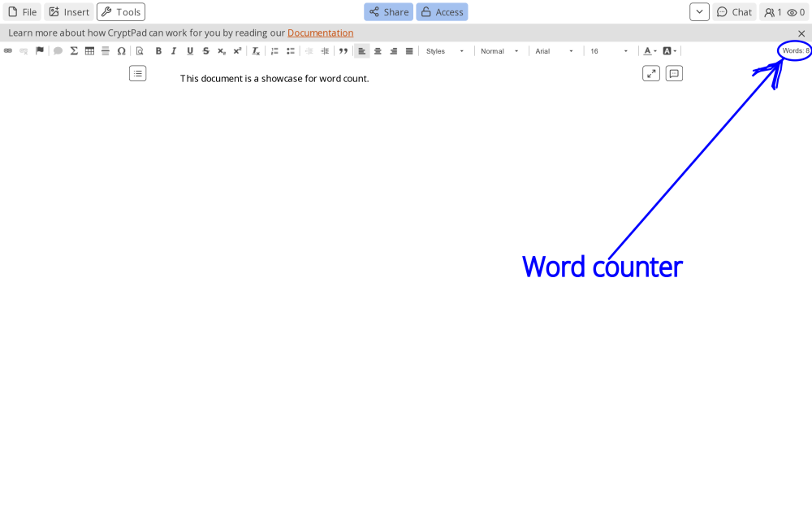Insert a table from the toolbar
812x508 pixels.
[89, 51]
